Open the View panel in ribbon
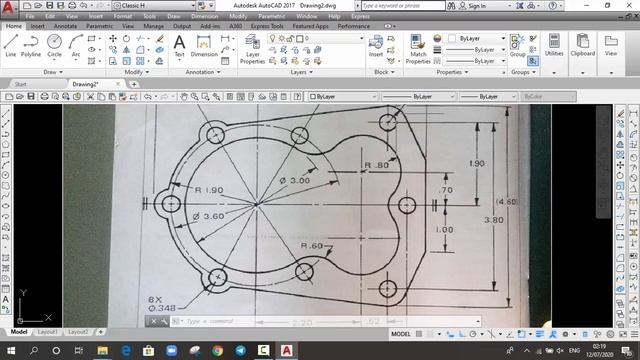 coord(611,45)
